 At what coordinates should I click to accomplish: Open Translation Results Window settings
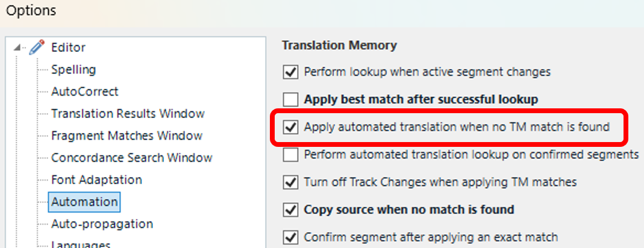click(128, 113)
